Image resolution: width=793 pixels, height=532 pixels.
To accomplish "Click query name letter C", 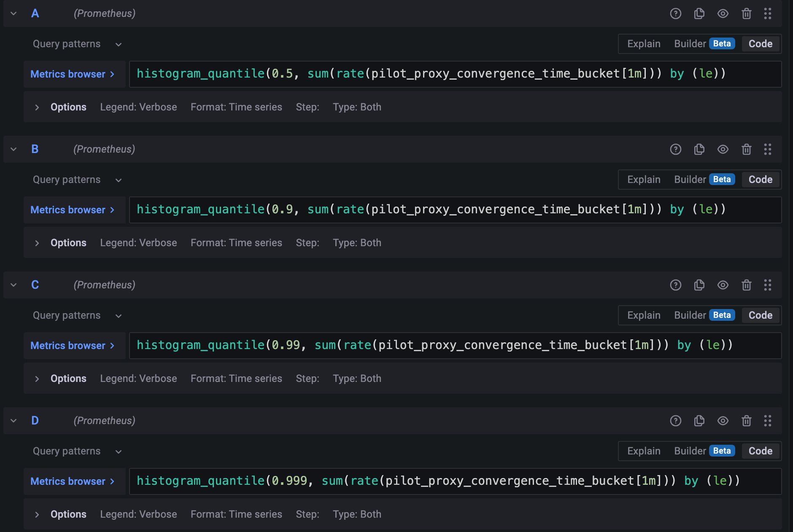I will pos(35,285).
